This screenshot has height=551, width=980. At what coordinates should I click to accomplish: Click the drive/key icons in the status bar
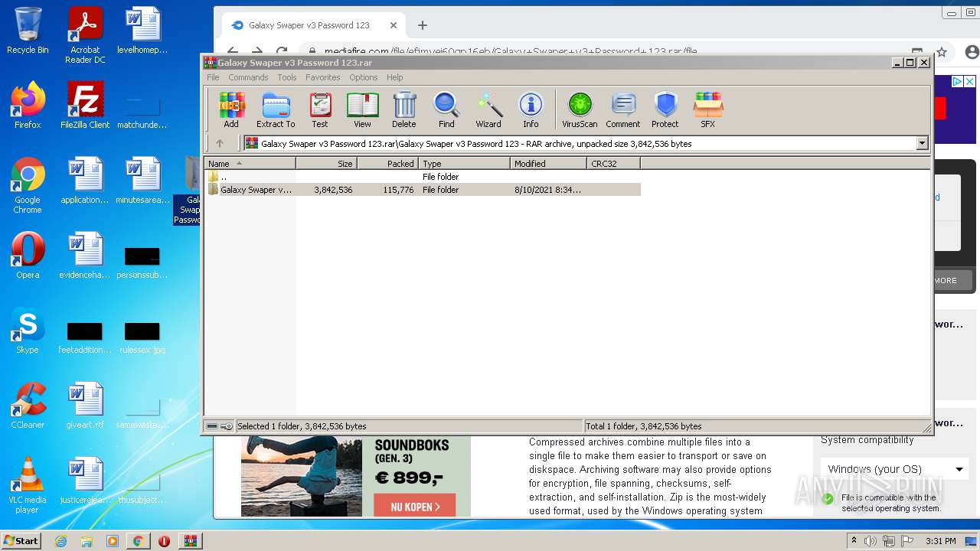point(219,426)
